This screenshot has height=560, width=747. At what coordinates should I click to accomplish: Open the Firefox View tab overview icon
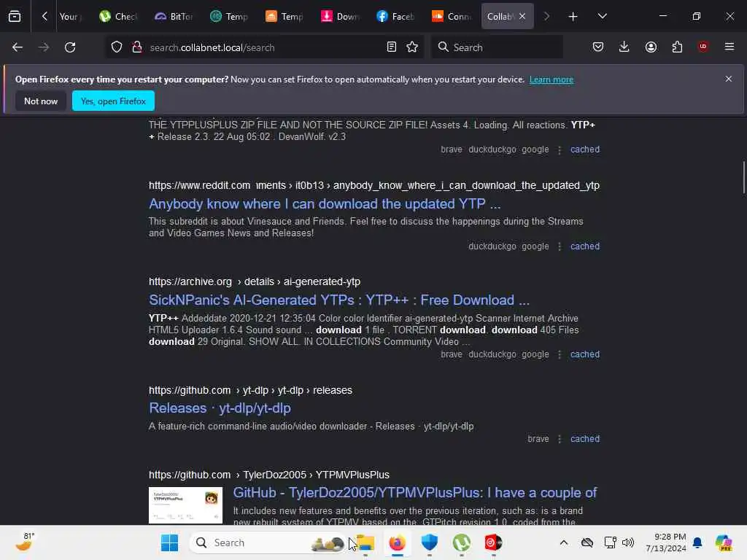point(15,16)
